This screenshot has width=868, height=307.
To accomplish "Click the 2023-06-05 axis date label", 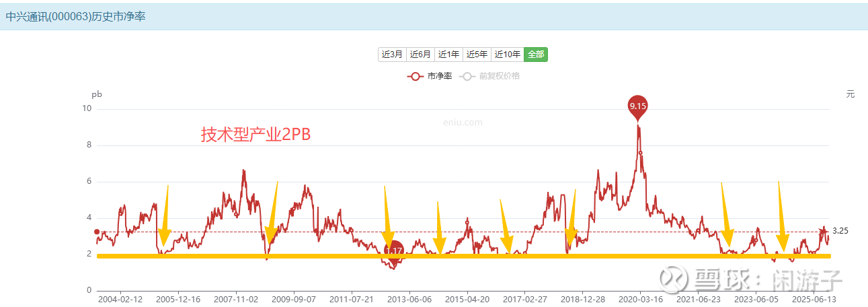I will 756,299.
